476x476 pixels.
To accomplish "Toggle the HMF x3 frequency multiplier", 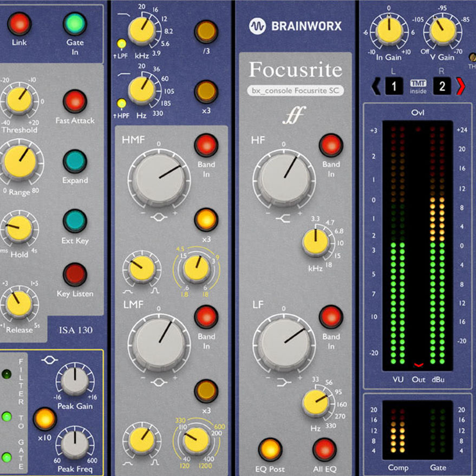I will click(206, 219).
